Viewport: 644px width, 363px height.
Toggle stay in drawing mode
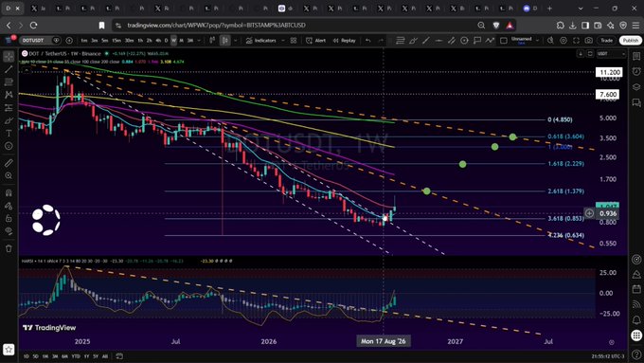pyautogui.click(x=9, y=206)
